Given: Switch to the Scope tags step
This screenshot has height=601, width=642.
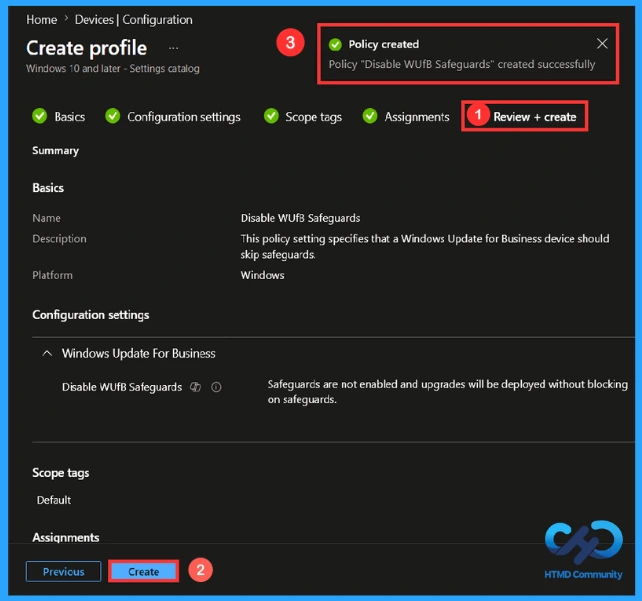Looking at the screenshot, I should pos(314,117).
